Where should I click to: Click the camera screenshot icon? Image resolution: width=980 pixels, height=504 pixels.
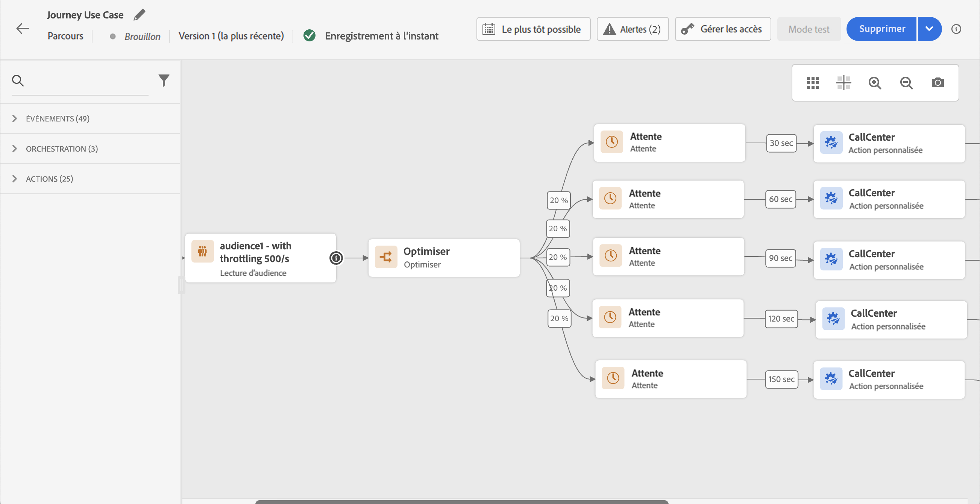coord(938,82)
